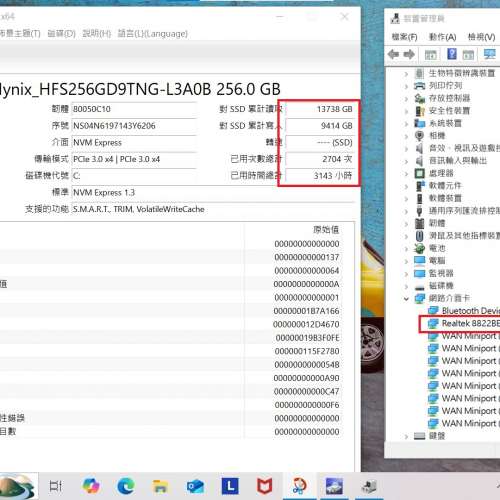Click raw value 0000000000137
Viewport: 500px width, 500px height.
307,257
